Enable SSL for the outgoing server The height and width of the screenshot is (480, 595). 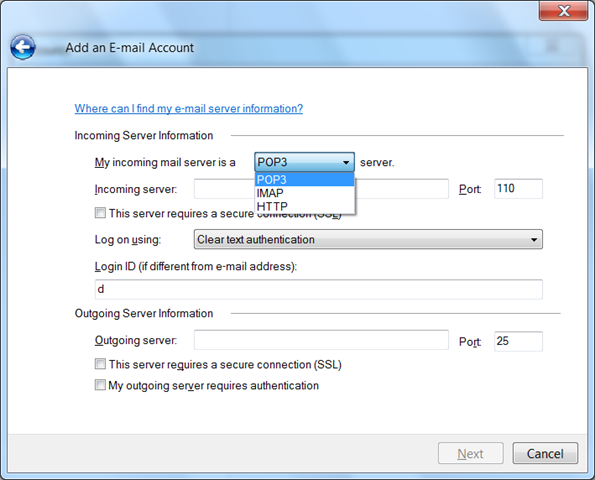pos(100,364)
